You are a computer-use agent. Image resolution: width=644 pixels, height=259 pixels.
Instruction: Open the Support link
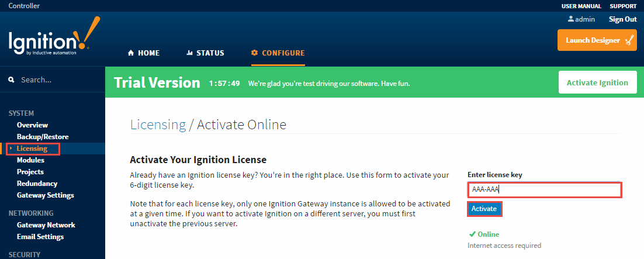point(623,6)
